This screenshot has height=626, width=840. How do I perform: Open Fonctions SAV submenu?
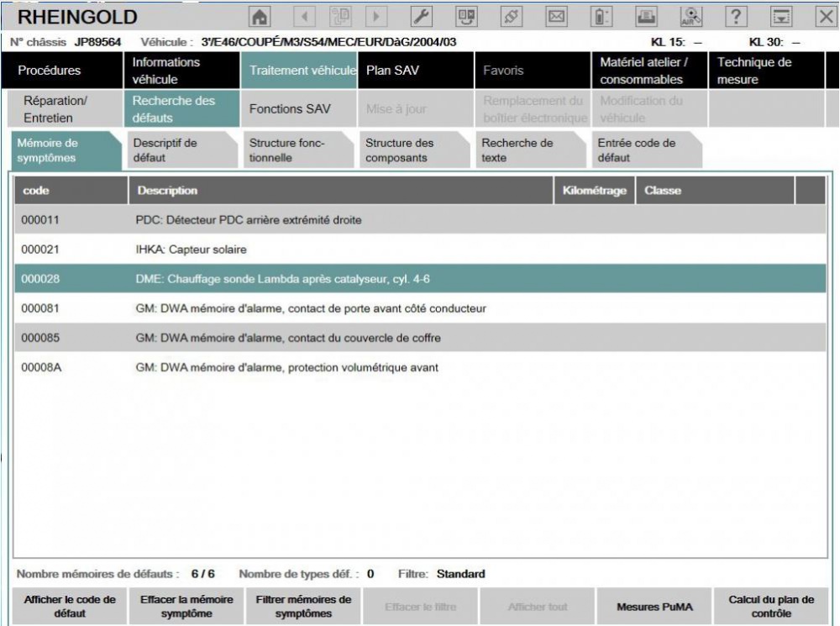coord(299,108)
